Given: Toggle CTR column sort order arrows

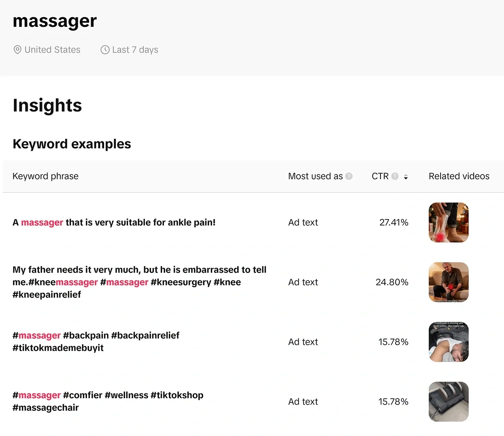Looking at the screenshot, I should pos(406,177).
